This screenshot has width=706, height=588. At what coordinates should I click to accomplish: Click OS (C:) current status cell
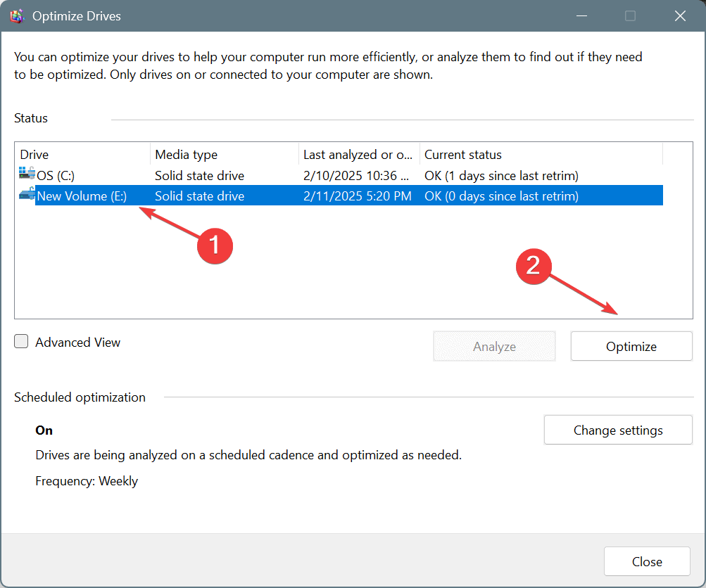pyautogui.click(x=501, y=175)
